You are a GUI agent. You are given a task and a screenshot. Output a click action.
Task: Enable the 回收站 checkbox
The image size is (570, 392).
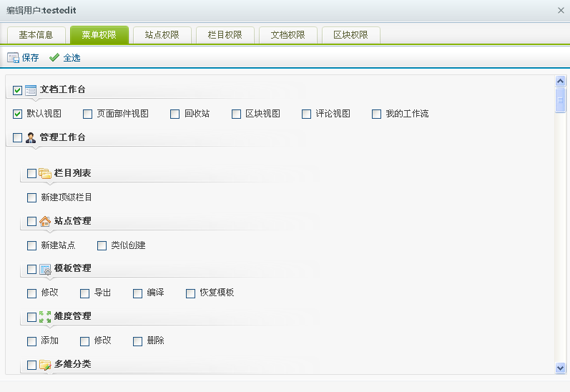coord(175,114)
